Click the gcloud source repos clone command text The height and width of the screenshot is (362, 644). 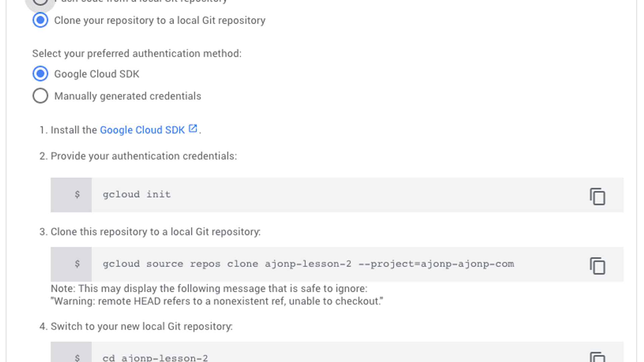click(308, 264)
